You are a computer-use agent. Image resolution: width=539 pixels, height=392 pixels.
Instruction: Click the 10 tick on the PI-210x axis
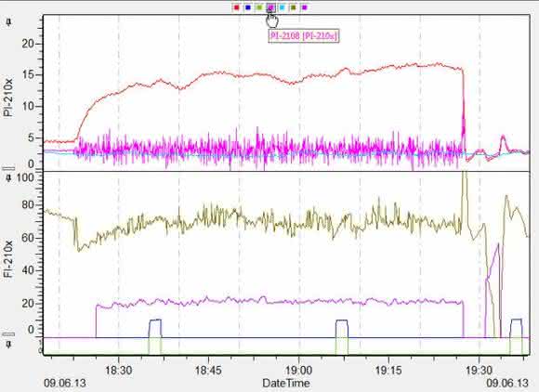pos(28,106)
